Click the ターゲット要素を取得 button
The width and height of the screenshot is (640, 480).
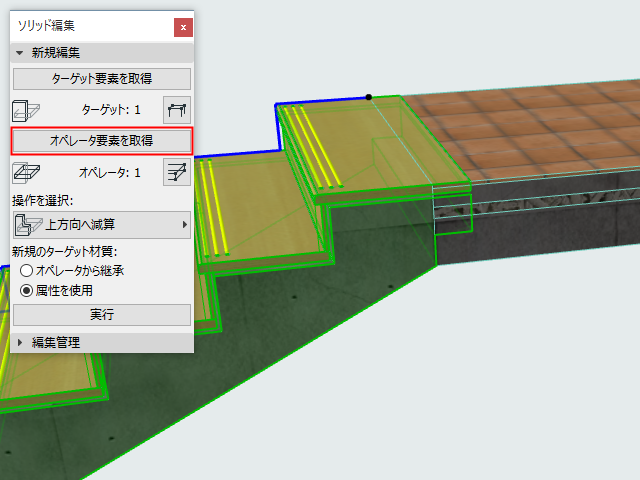click(102, 79)
